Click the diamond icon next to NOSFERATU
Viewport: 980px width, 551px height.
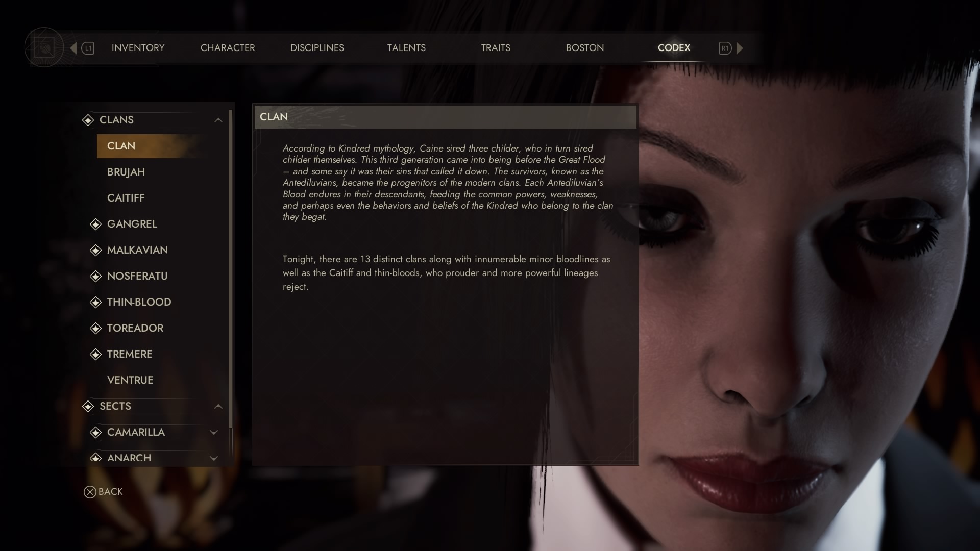point(95,276)
